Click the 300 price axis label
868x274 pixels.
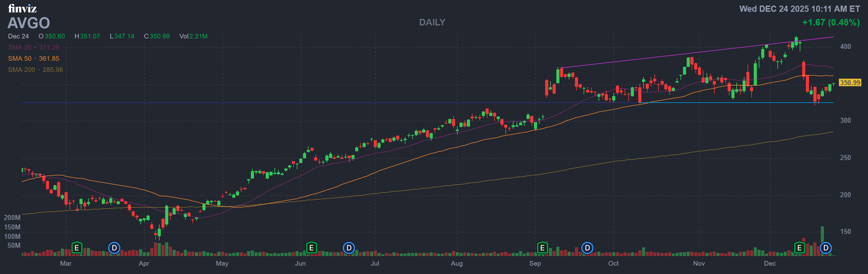(x=845, y=121)
